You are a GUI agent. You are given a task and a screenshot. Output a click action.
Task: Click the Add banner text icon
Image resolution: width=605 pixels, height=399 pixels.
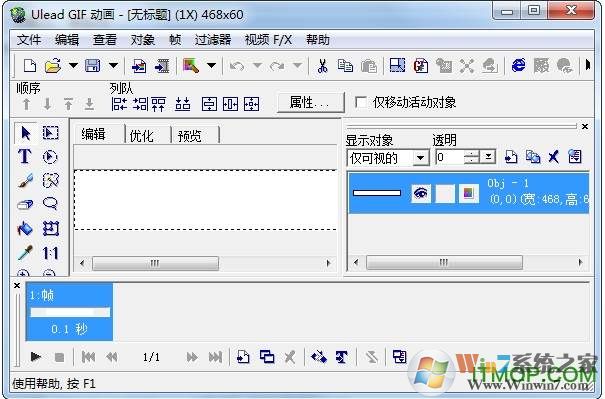click(341, 357)
